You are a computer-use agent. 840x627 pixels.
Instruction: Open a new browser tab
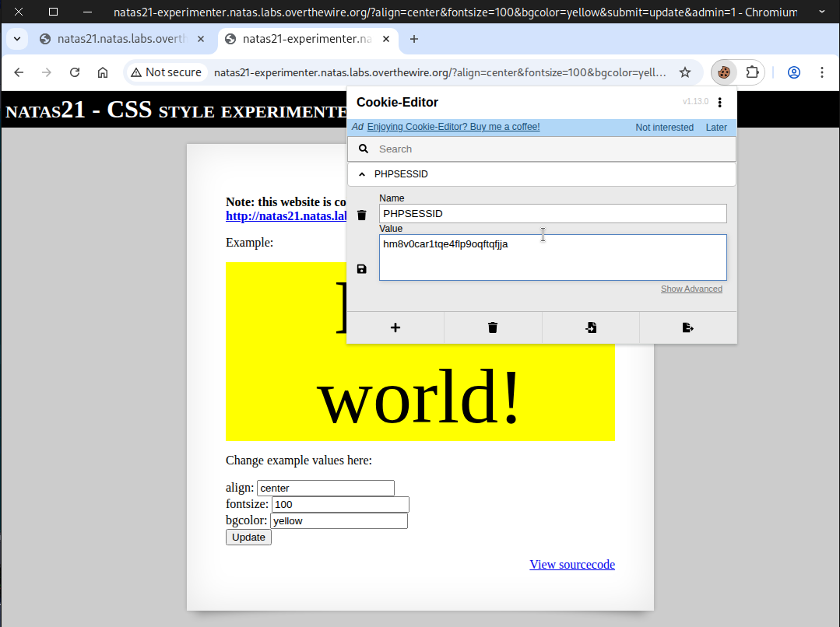tap(414, 39)
